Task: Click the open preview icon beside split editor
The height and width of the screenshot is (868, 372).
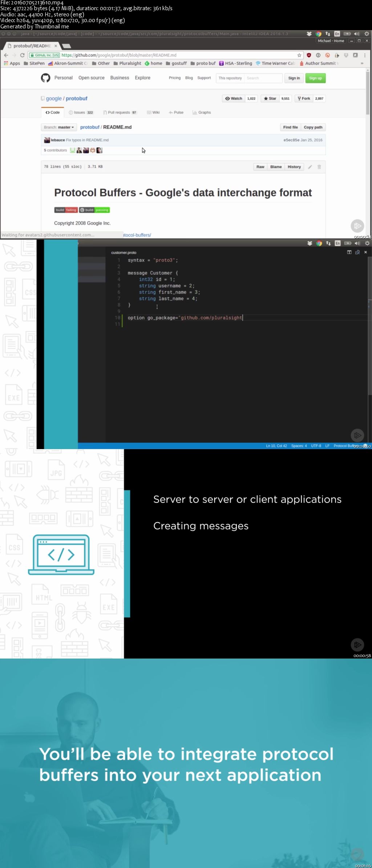Action: 357,252
